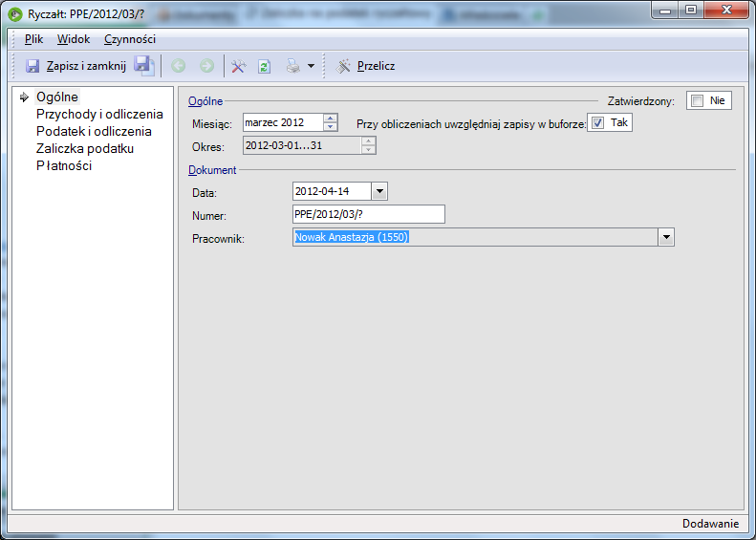756x540 pixels.
Task: Click the green refresh document icon
Action: pyautogui.click(x=264, y=66)
